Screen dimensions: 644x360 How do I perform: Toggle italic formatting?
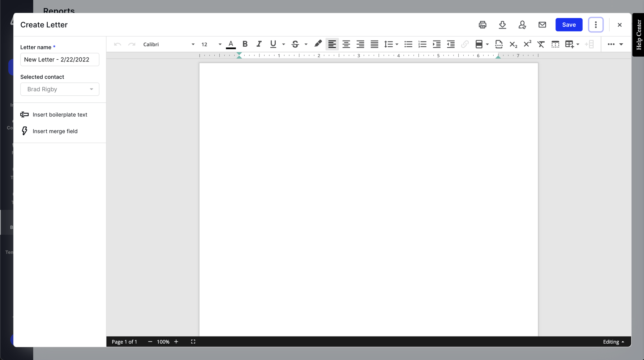tap(259, 44)
